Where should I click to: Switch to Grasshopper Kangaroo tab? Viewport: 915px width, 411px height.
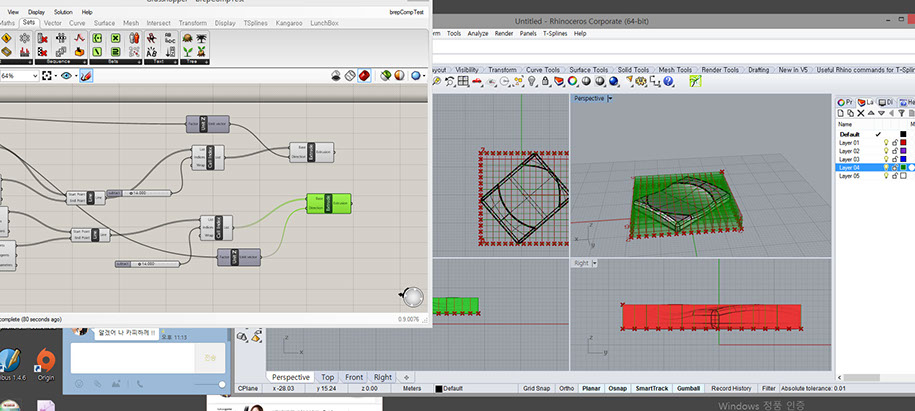click(289, 23)
